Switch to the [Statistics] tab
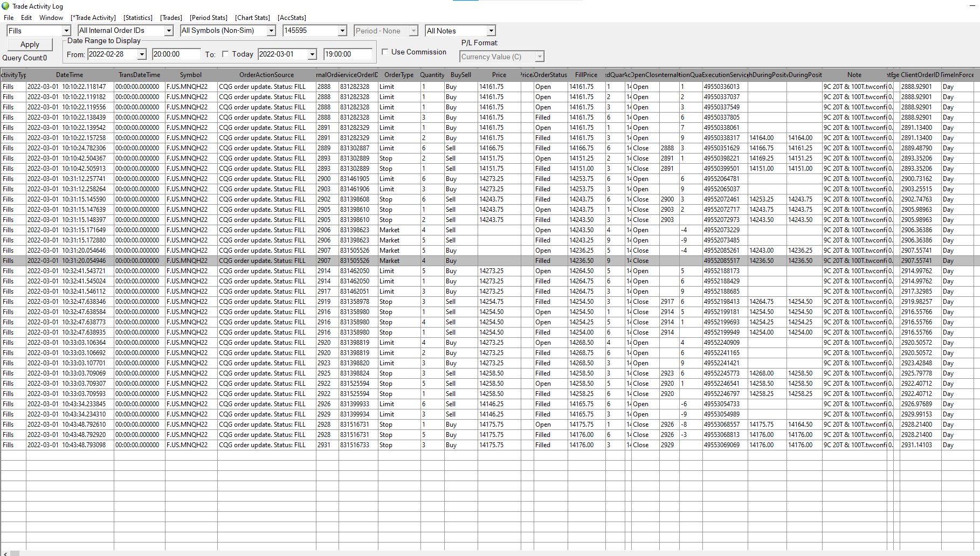Viewport: 980px width, 556px height. click(138, 18)
